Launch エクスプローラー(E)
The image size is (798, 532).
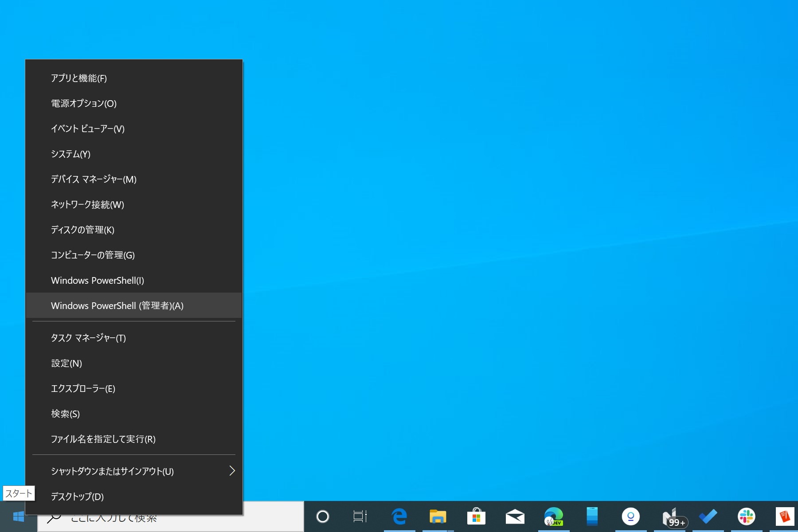(x=133, y=389)
